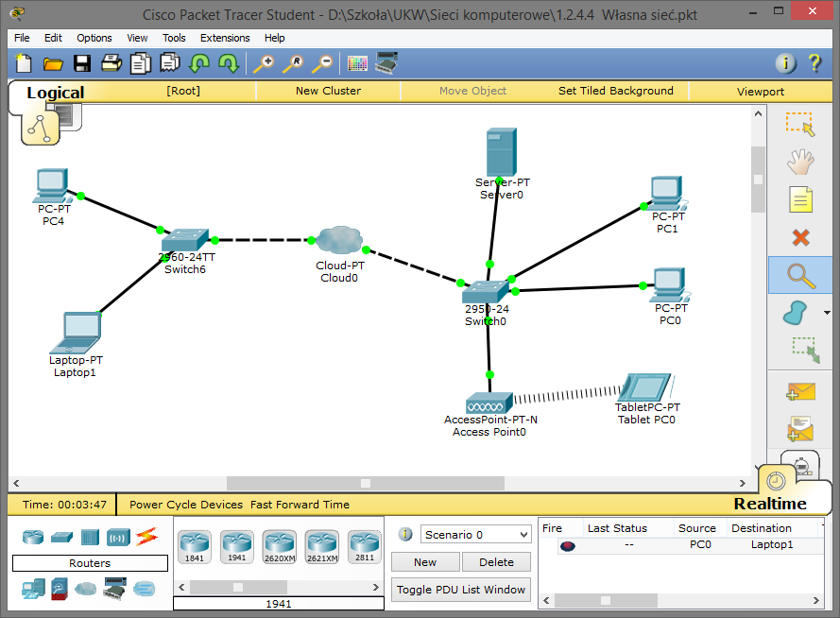The image size is (840, 618).
Task: Open the Scenario 0 dropdown
Action: click(x=475, y=535)
